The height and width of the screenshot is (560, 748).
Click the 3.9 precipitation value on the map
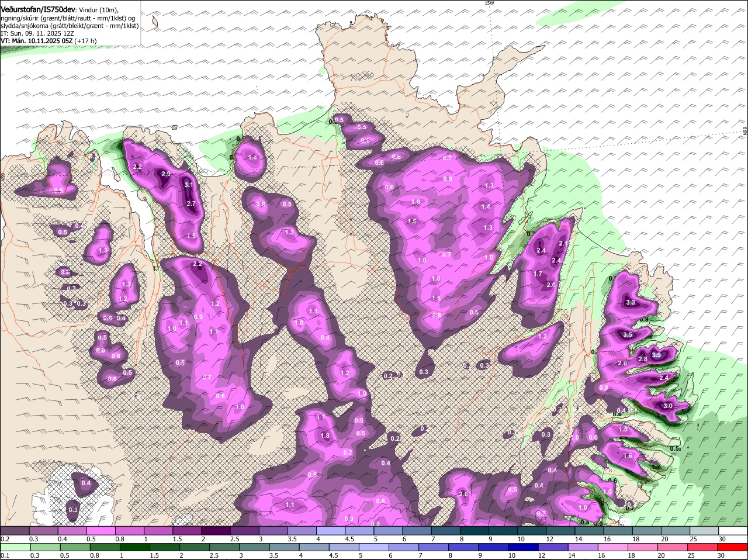point(656,355)
